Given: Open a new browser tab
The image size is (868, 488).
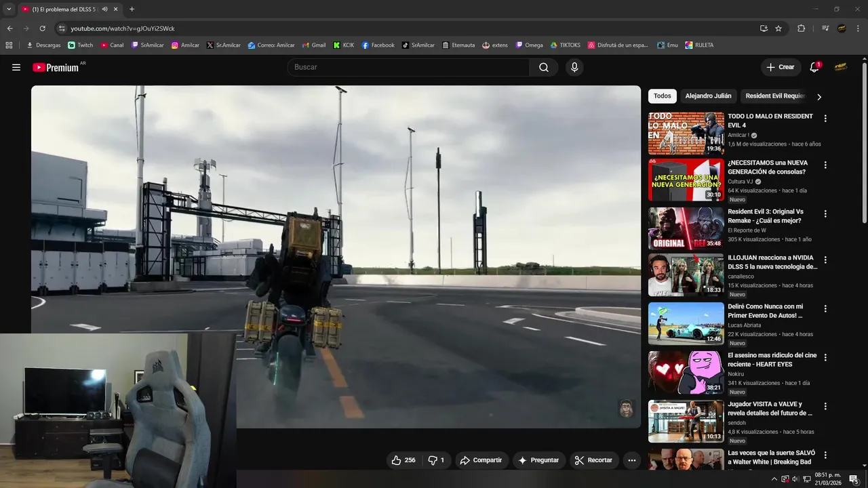Looking at the screenshot, I should click(132, 9).
